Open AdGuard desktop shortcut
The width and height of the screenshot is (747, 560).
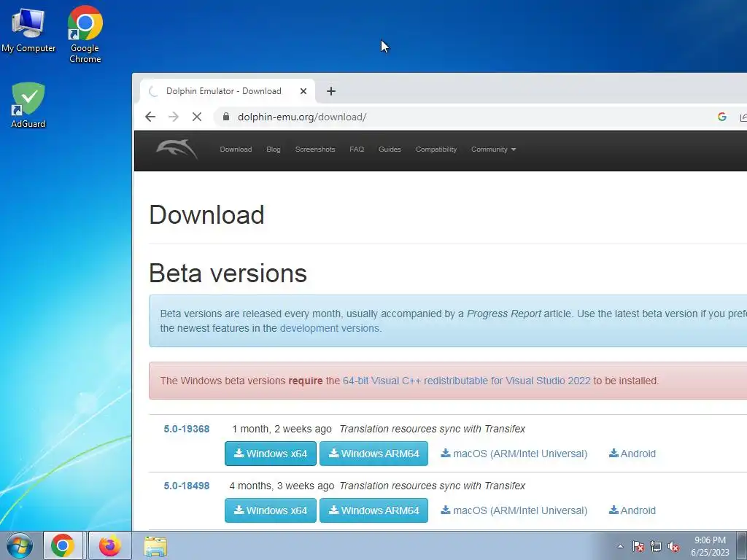point(28,105)
